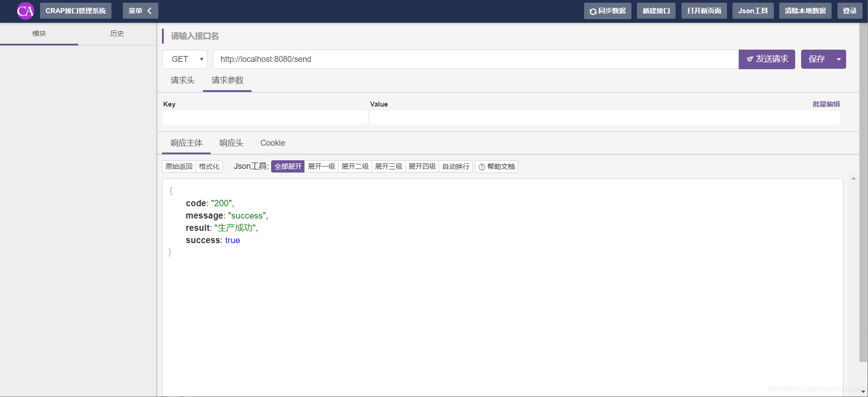Open the Json工具 in top bar

pyautogui.click(x=753, y=11)
